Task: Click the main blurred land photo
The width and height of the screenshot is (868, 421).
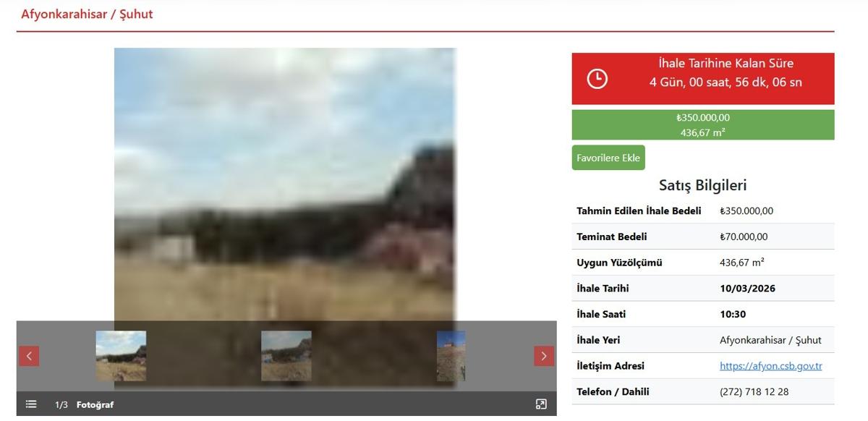Action: point(285,181)
